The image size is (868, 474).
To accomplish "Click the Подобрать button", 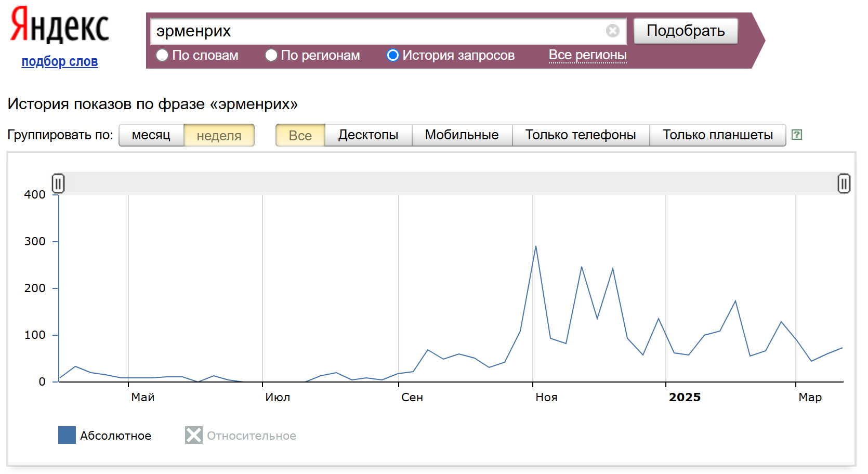I will [686, 31].
